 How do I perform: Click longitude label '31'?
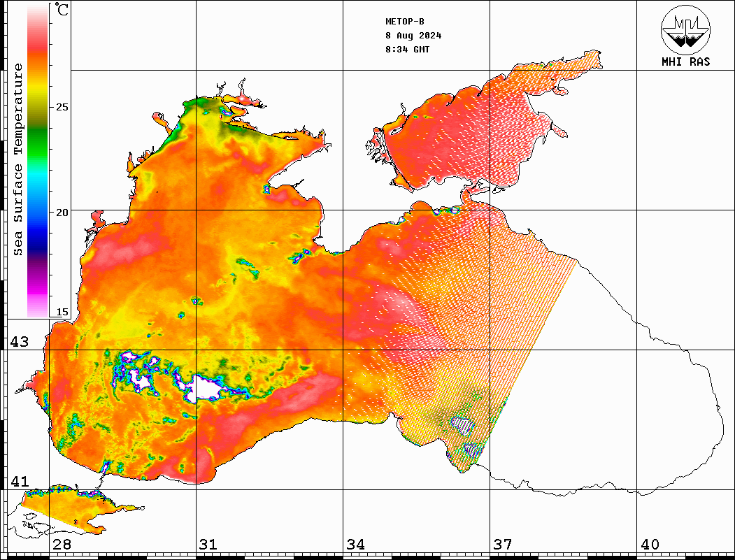tap(208, 545)
